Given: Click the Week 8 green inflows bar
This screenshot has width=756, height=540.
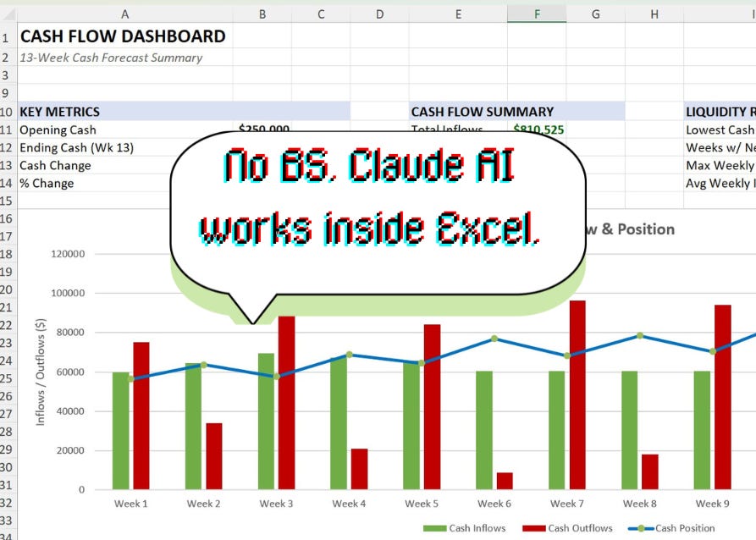Looking at the screenshot, I should click(630, 430).
